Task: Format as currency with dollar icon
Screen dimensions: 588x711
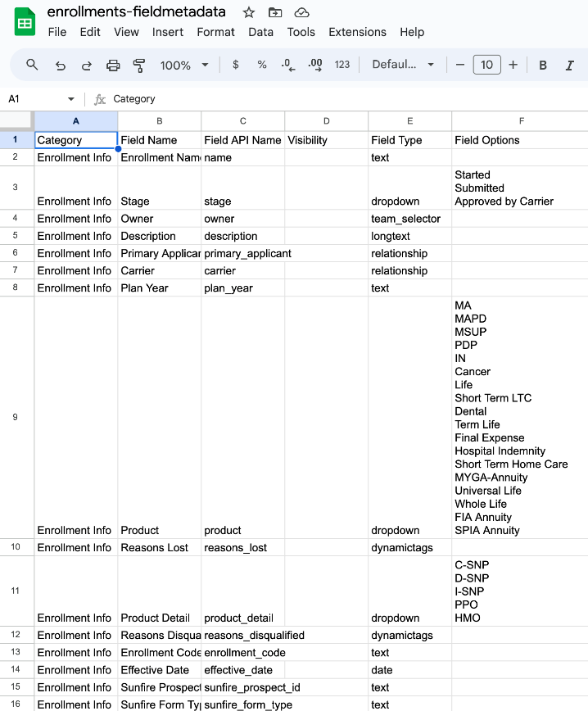Action: coord(235,65)
